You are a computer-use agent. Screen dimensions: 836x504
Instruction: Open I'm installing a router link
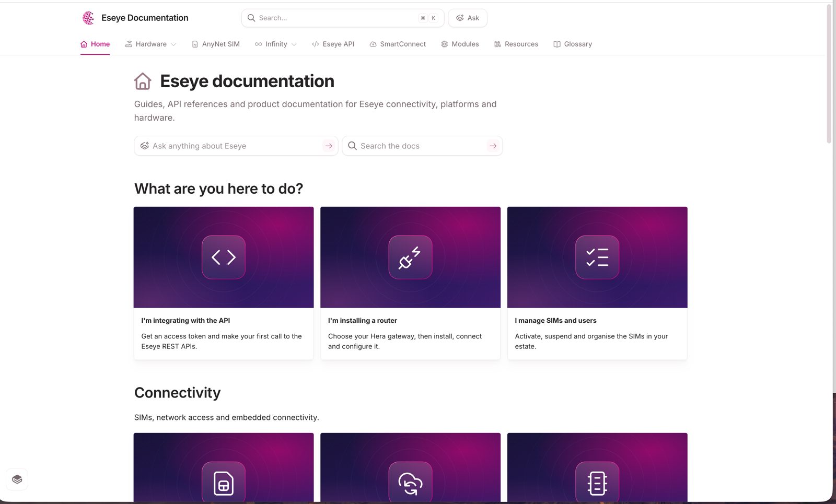(363, 321)
